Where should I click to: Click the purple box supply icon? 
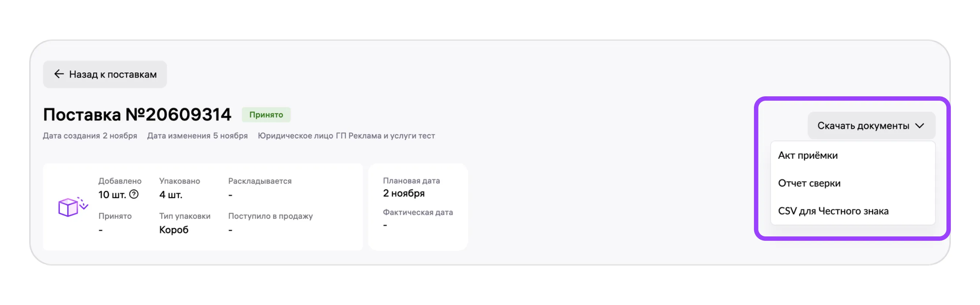(72, 207)
